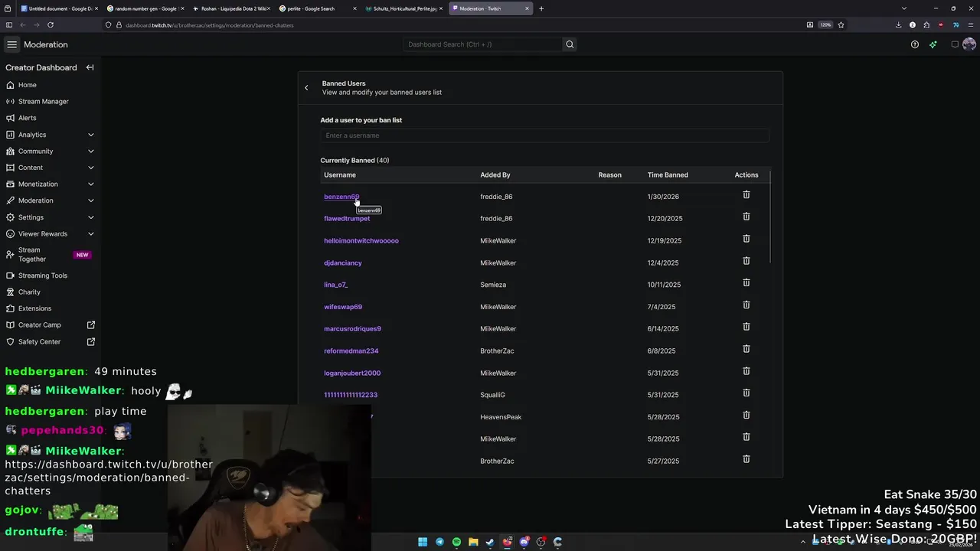
Task: Open the browser tab list dropdown
Action: [904, 8]
